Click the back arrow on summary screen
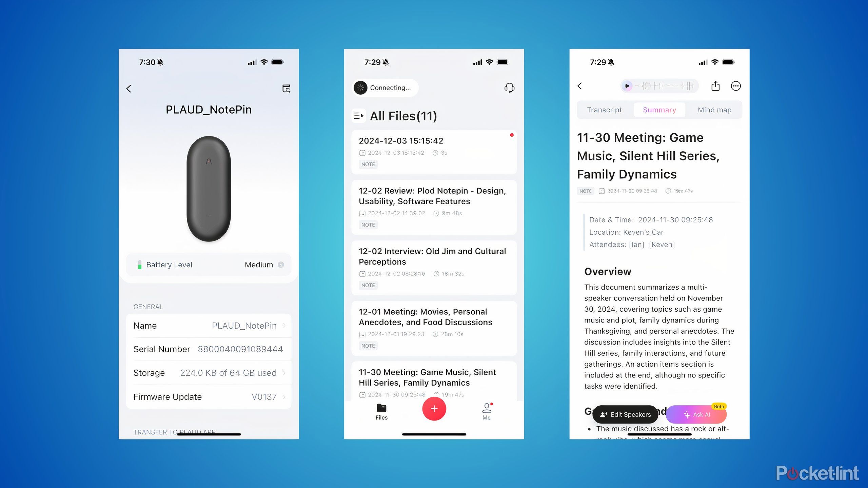The image size is (868, 488). click(x=581, y=85)
